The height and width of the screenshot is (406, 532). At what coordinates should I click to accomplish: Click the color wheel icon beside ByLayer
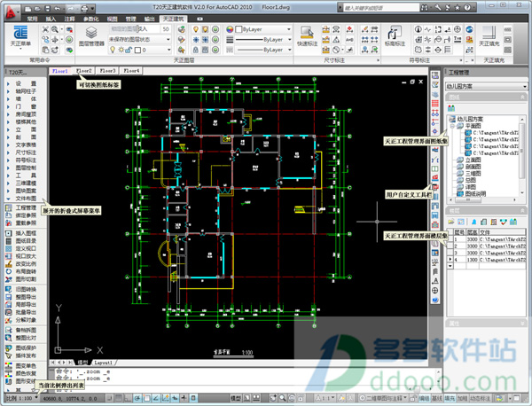[x=230, y=29]
